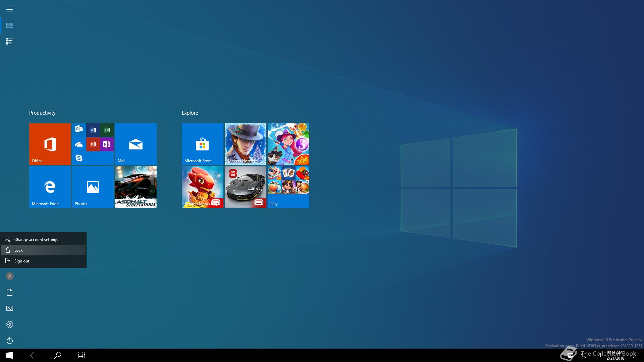This screenshot has width=644, height=362.
Task: Open OneNote from the Office folder tile
Action: coord(107,144)
